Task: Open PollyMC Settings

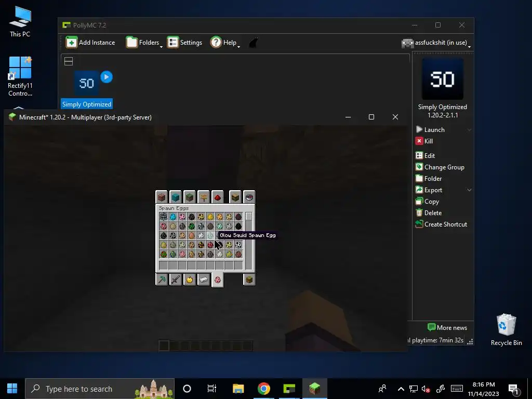Action: click(x=184, y=43)
